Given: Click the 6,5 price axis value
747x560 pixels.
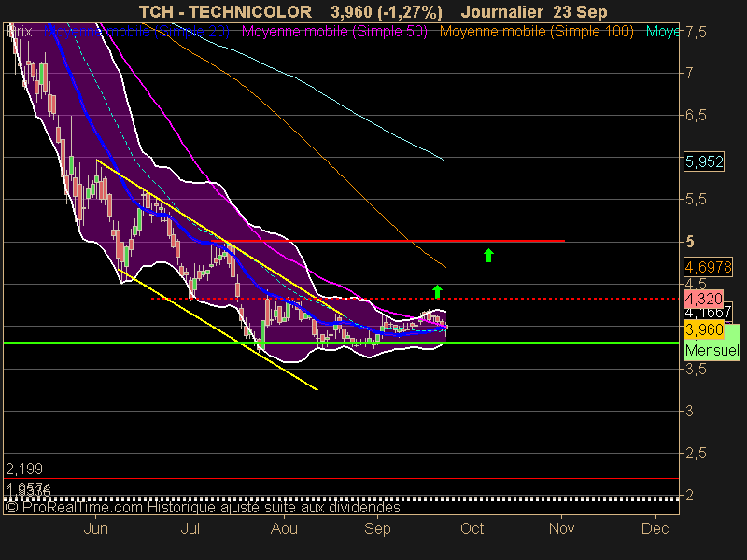Looking at the screenshot, I should 696,115.
